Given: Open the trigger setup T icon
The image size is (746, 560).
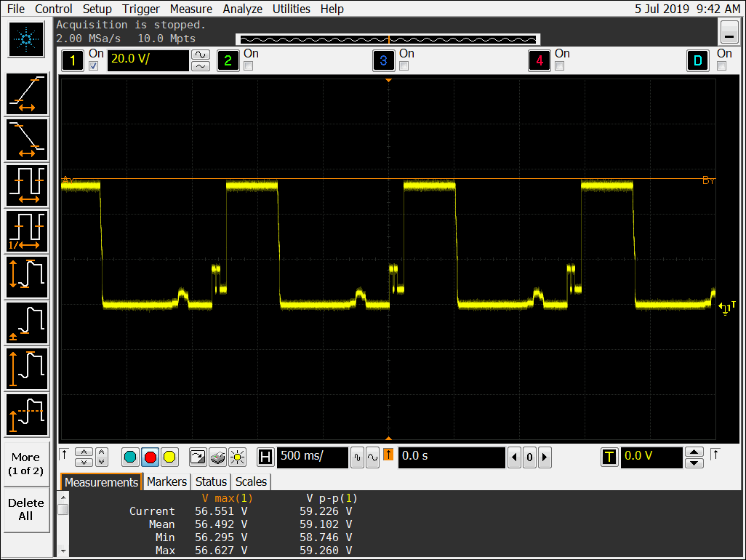Looking at the screenshot, I should (609, 457).
